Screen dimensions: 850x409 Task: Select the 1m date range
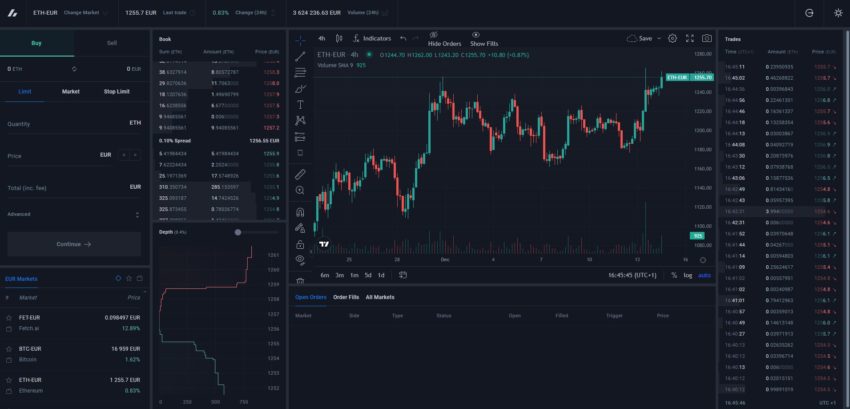354,276
